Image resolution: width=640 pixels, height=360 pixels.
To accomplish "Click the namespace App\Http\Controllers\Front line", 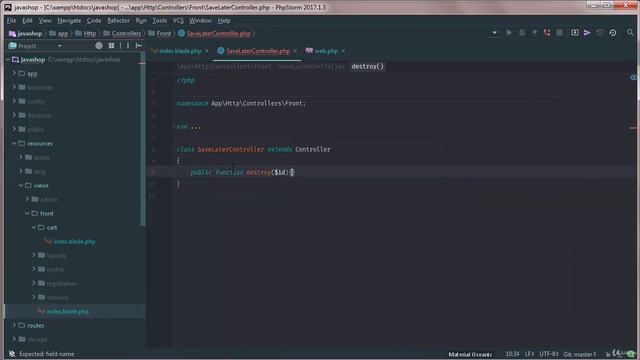I will [241, 103].
